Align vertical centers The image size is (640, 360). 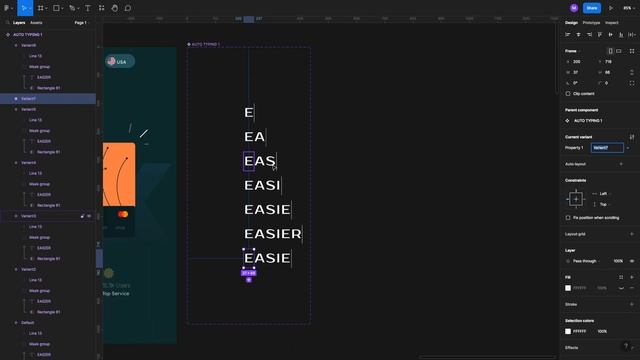point(611,35)
